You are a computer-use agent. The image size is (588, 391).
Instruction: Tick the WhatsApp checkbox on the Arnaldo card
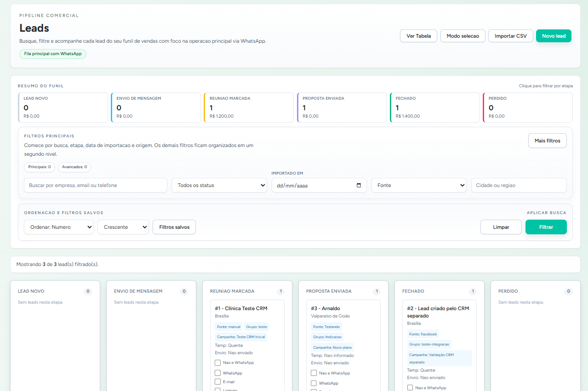[314, 383]
